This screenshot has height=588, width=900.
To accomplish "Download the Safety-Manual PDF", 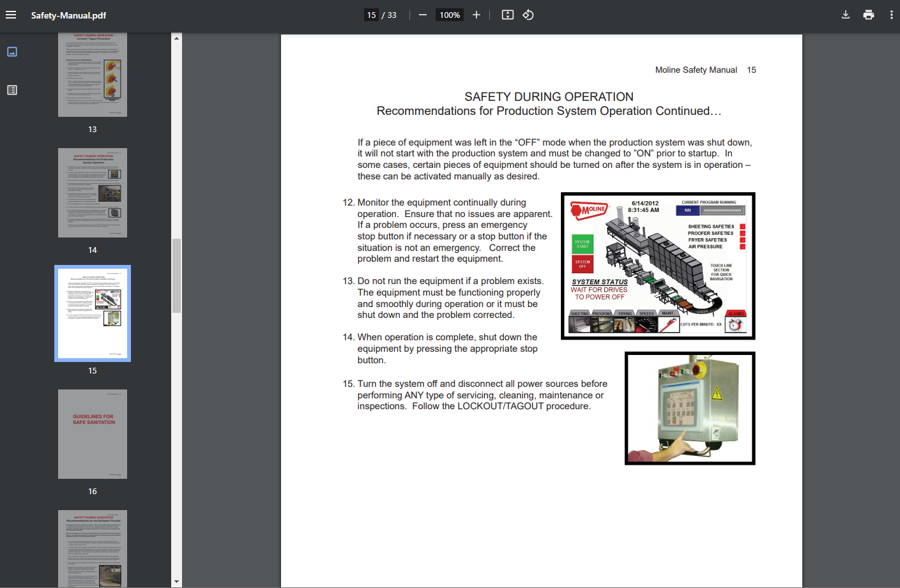I will [846, 15].
